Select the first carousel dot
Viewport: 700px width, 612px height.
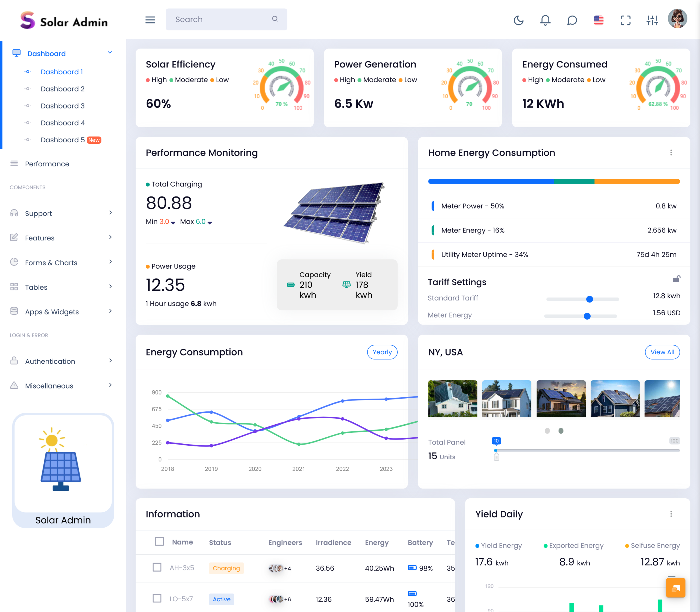(547, 431)
